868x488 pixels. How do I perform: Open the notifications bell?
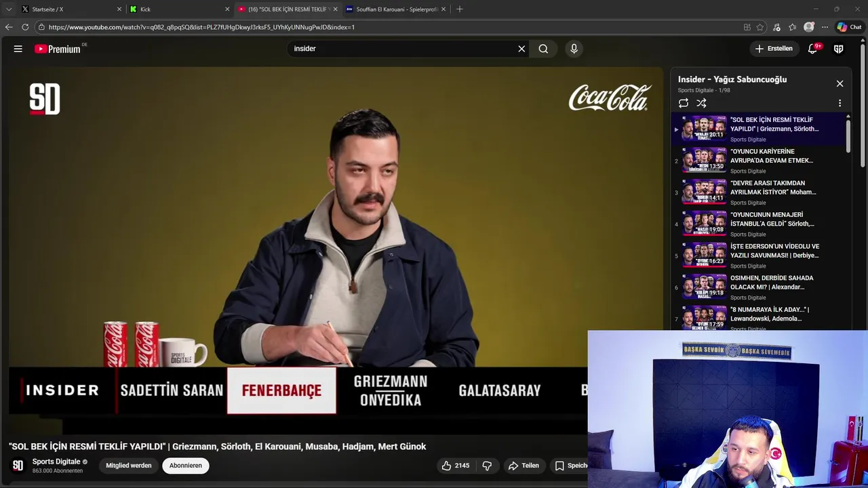(812, 49)
